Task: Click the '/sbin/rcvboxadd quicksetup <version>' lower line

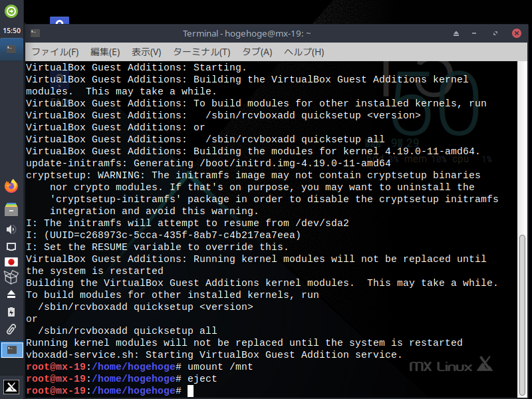Action: coord(146,307)
